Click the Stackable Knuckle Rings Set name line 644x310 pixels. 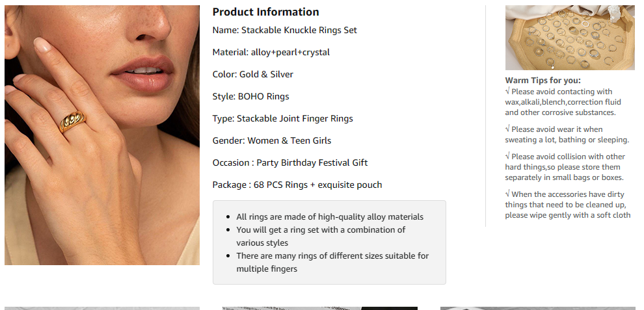click(284, 30)
